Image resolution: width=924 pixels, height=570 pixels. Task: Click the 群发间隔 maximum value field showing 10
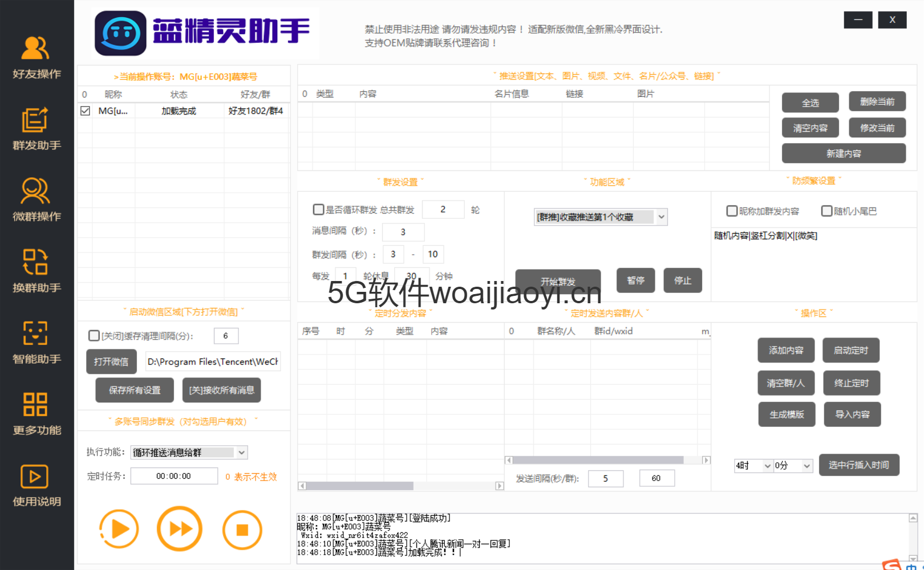[x=433, y=254]
